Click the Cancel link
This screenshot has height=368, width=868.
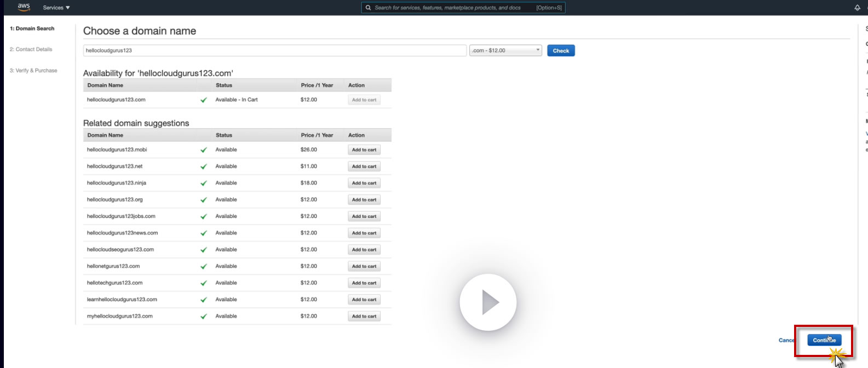(x=786, y=340)
